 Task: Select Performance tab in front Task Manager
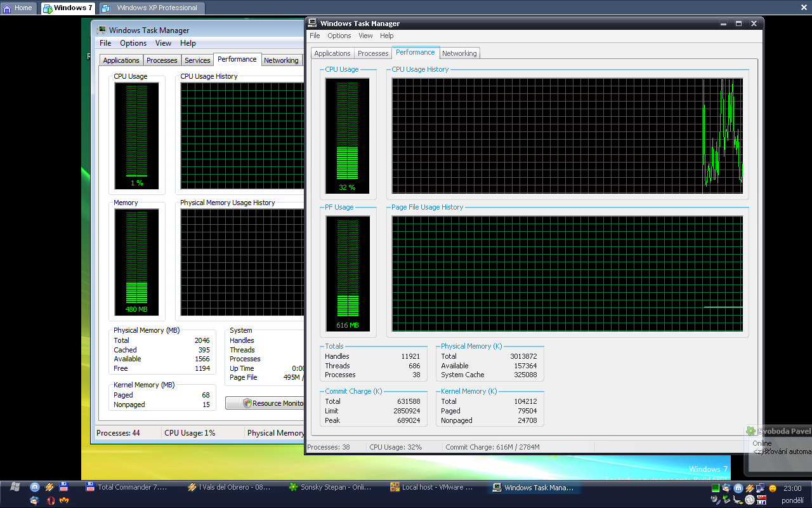416,52
